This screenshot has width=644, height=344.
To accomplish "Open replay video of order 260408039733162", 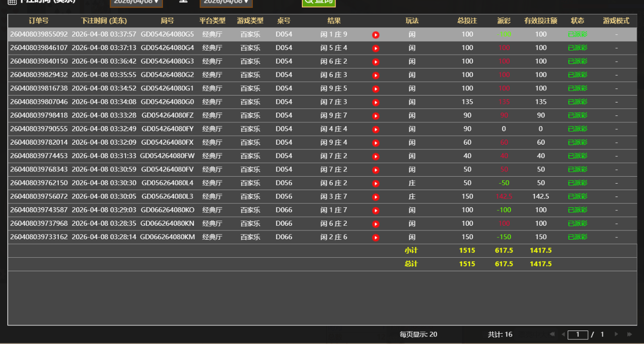I will [x=375, y=236].
